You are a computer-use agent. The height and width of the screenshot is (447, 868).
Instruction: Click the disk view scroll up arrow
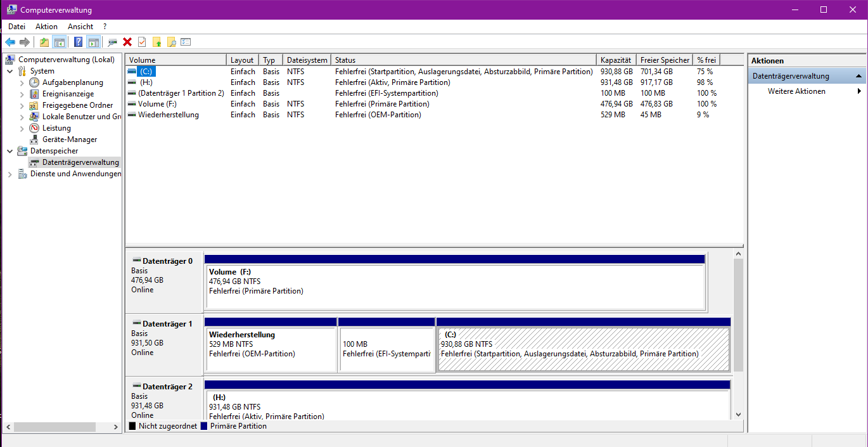(x=738, y=254)
